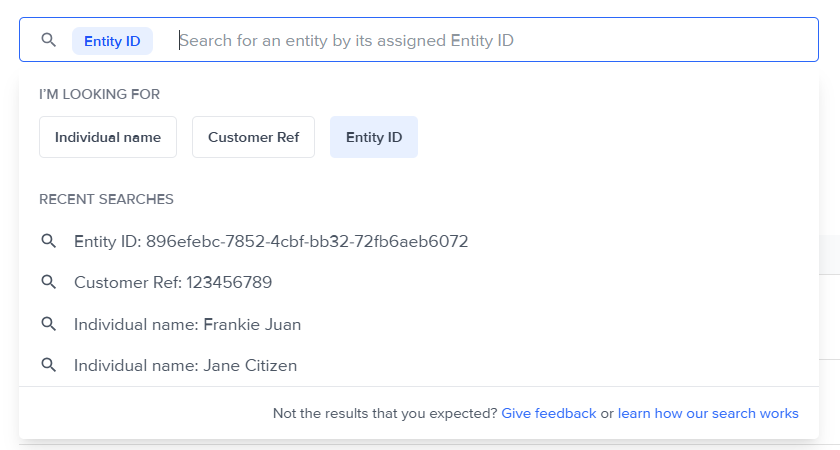Select the Individual name search type

108,137
